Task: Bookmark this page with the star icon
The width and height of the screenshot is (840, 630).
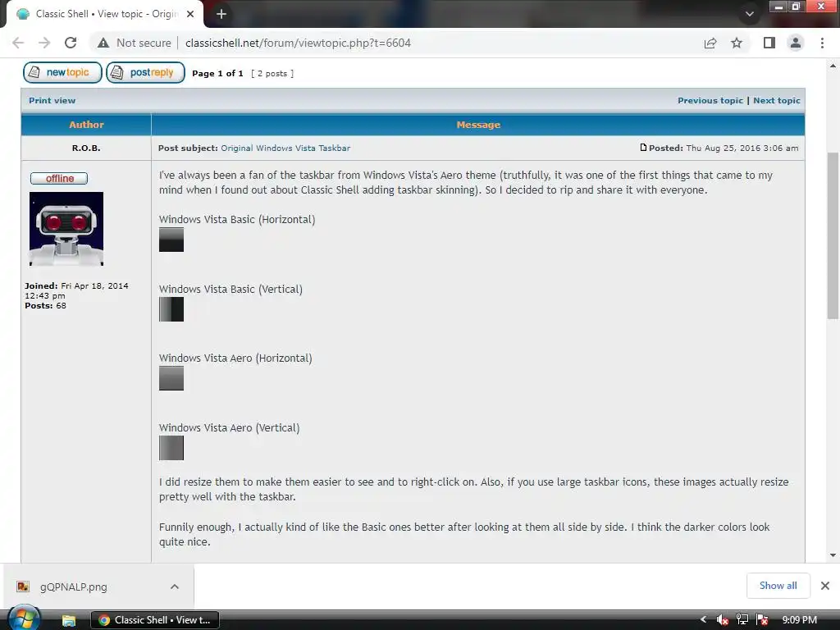Action: pyautogui.click(x=737, y=43)
